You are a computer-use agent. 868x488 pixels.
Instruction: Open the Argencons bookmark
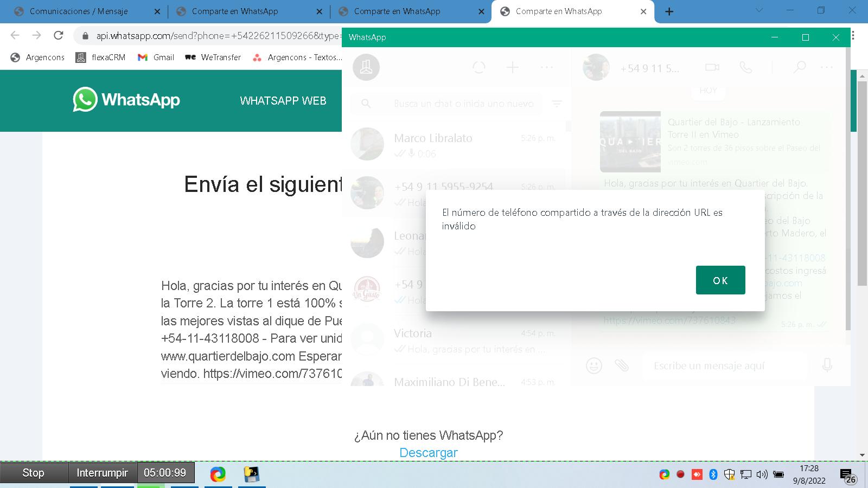coord(38,57)
